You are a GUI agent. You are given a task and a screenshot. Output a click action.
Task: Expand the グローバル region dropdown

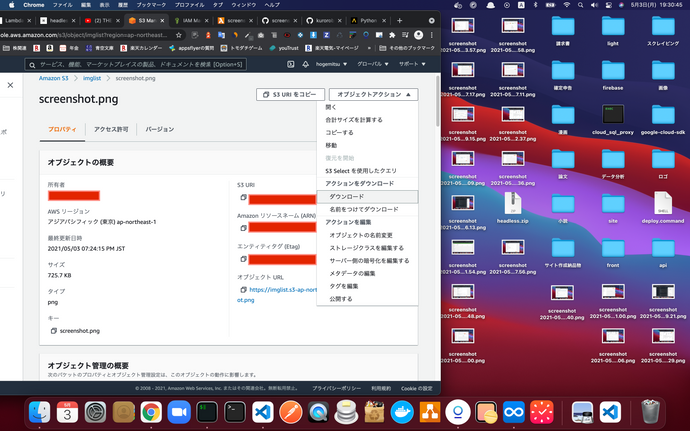373,64
